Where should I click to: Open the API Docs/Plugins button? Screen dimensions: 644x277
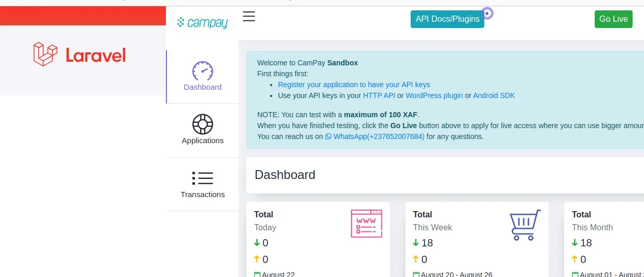(447, 19)
